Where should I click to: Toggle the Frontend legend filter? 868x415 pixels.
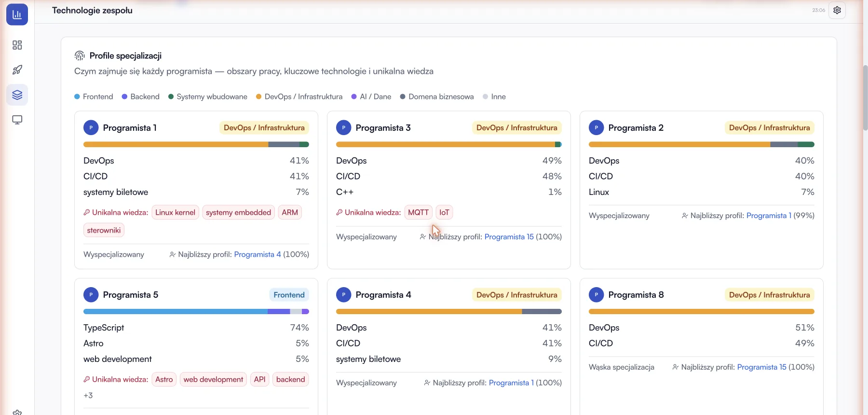[94, 97]
